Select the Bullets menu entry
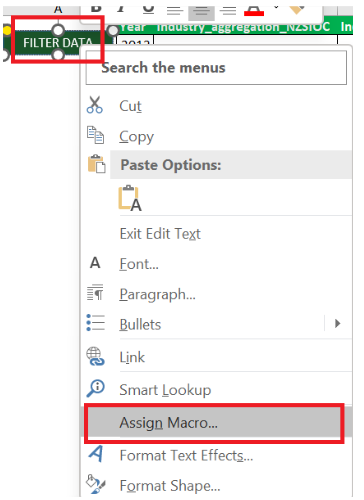This screenshot has width=364, height=500. click(140, 325)
